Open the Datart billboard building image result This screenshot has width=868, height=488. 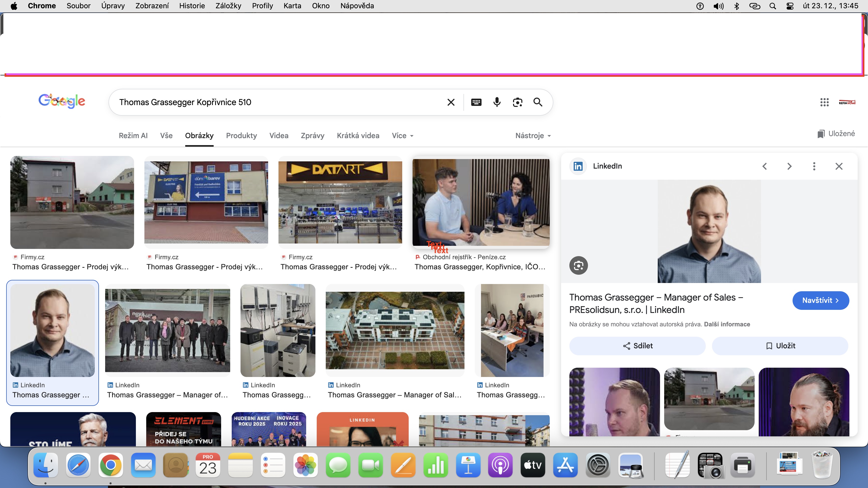pyautogui.click(x=206, y=202)
